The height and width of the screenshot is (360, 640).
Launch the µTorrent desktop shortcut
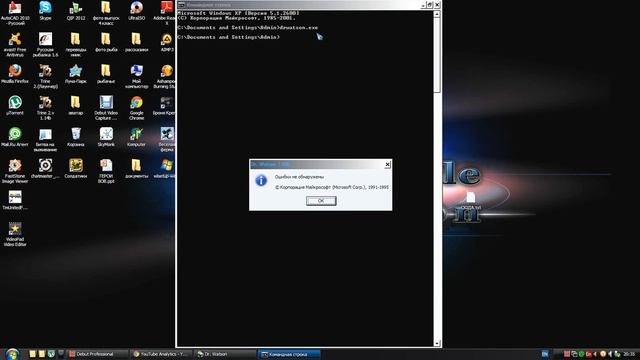(15, 105)
